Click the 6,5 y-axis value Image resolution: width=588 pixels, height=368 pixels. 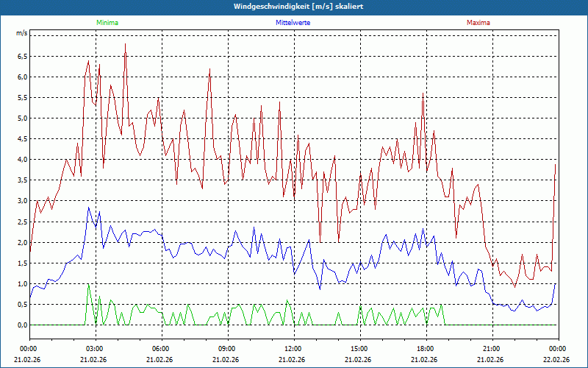(x=23, y=57)
